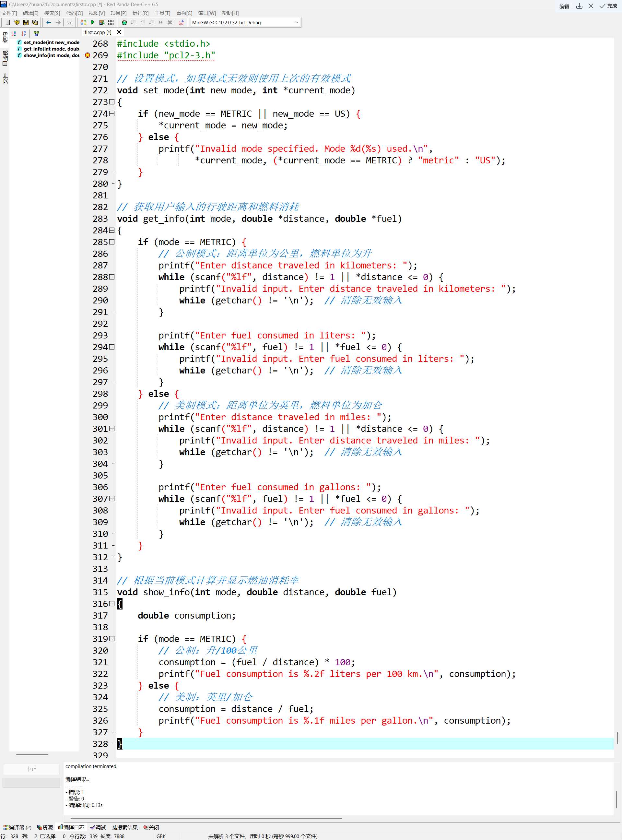Click the 编辑 button in top-right overlay

coord(564,6)
